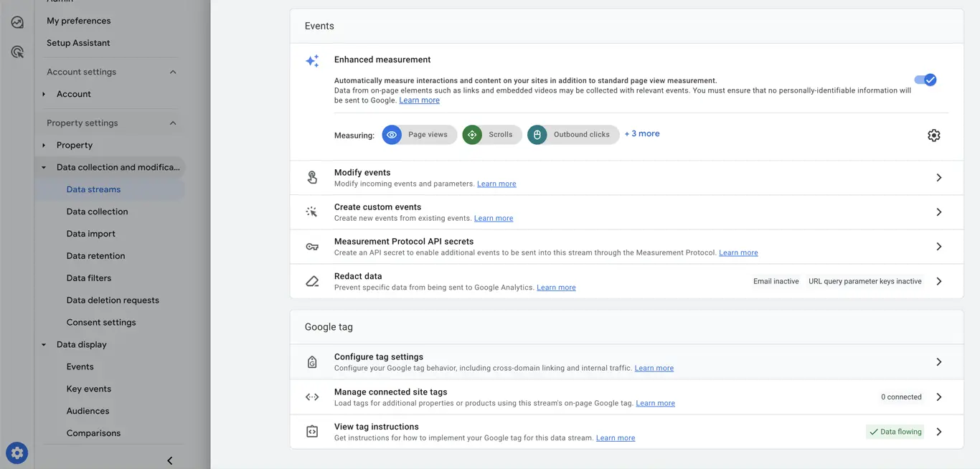The image size is (980, 469).
Task: Open Redact data with its arrow
Action: pyautogui.click(x=938, y=281)
